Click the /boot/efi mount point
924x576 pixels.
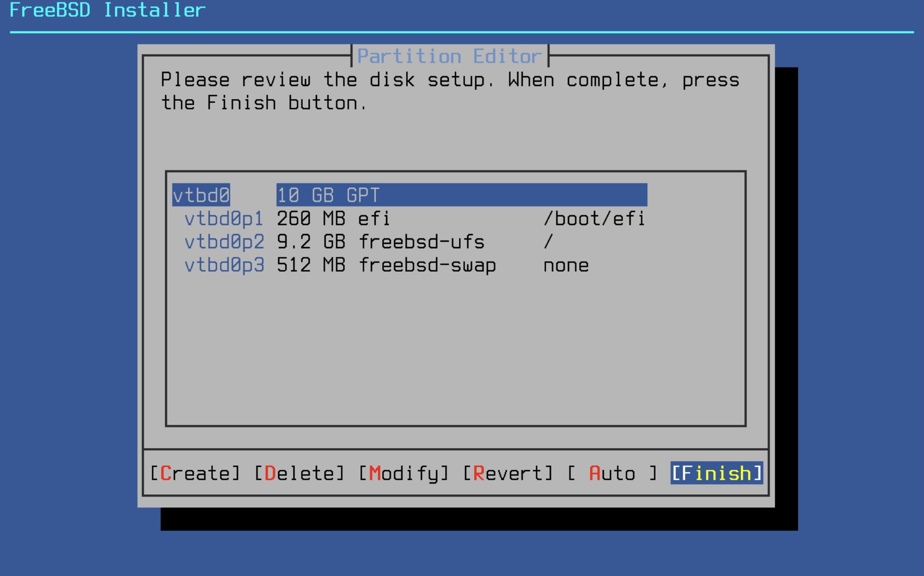click(594, 218)
